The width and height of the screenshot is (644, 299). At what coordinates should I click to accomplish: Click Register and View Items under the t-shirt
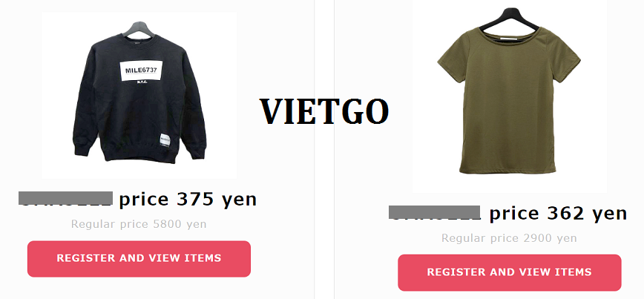pos(509,272)
